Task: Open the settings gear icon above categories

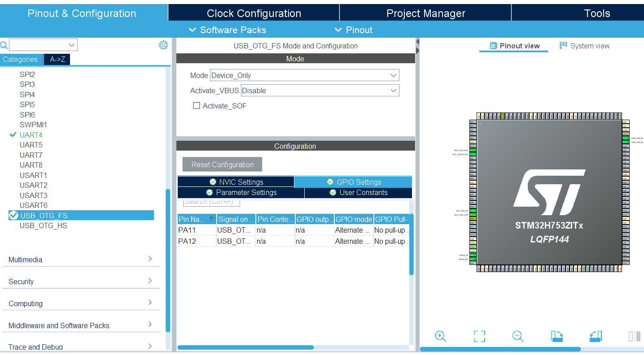Action: 163,45
